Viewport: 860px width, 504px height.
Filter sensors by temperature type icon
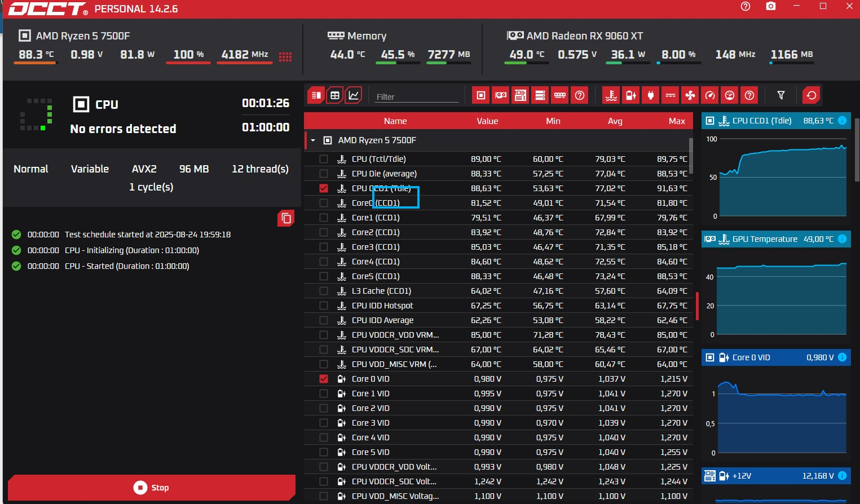(611, 95)
